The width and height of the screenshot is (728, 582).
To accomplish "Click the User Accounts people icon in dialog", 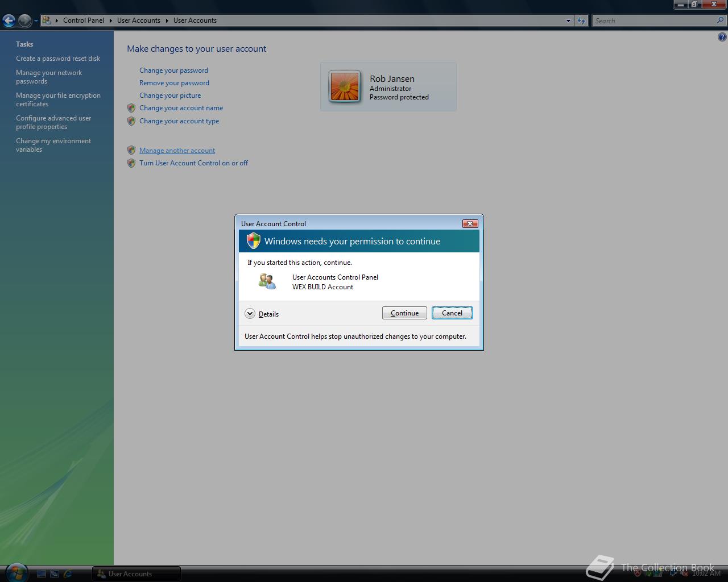I will [x=267, y=281].
